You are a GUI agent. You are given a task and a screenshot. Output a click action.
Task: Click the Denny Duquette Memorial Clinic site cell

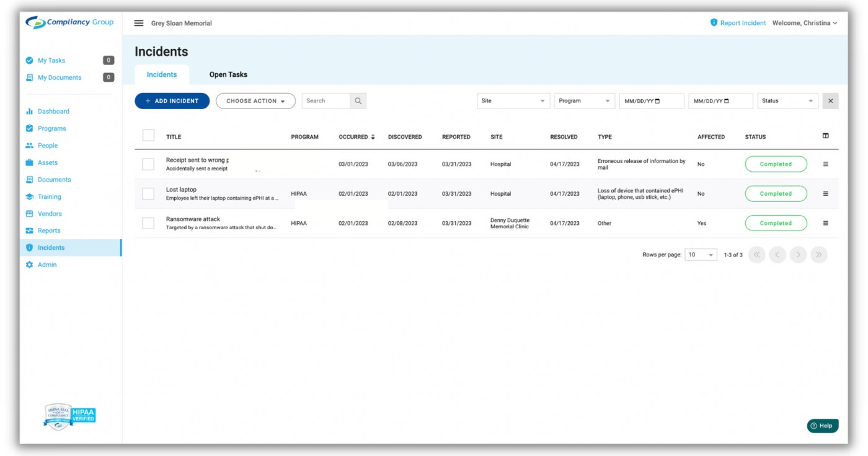510,223
